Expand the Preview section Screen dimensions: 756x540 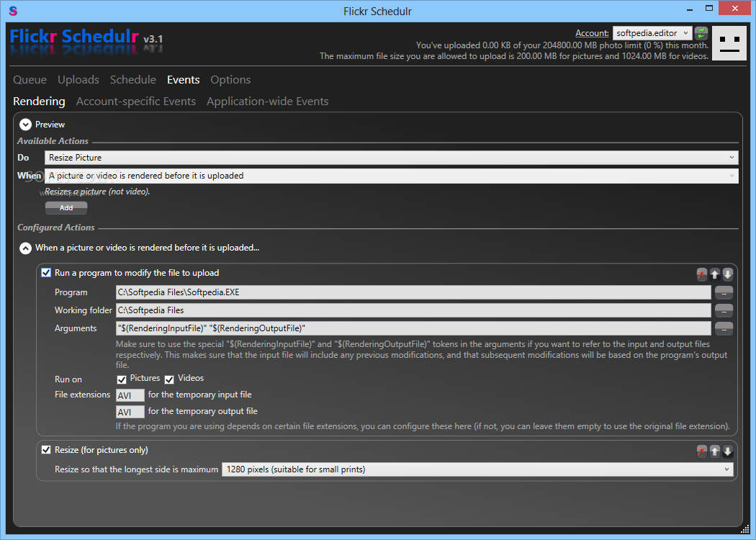[x=25, y=125]
